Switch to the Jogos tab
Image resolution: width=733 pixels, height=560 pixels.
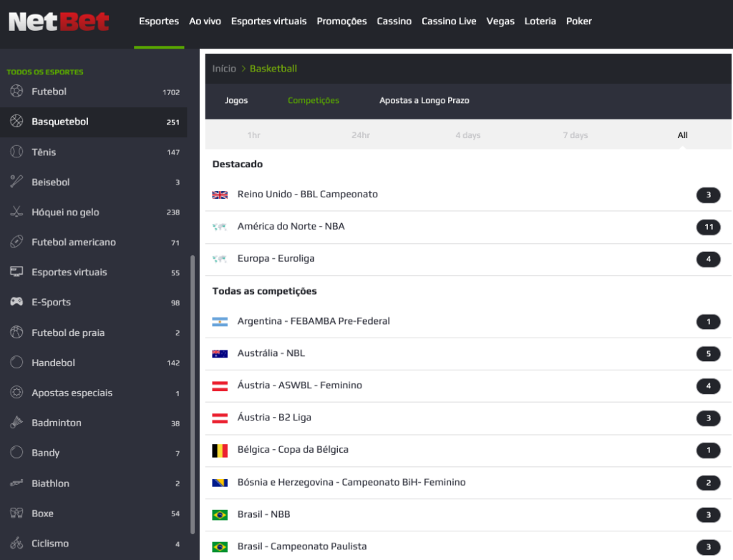236,100
